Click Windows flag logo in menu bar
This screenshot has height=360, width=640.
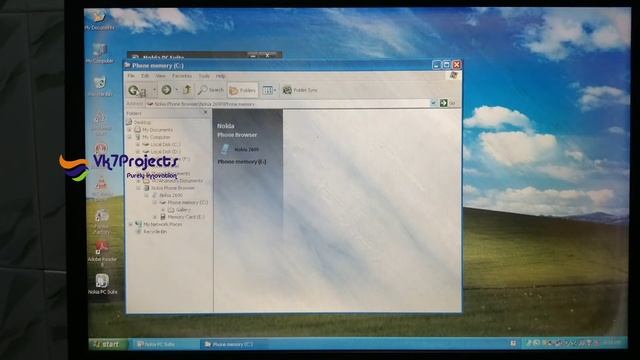click(453, 76)
